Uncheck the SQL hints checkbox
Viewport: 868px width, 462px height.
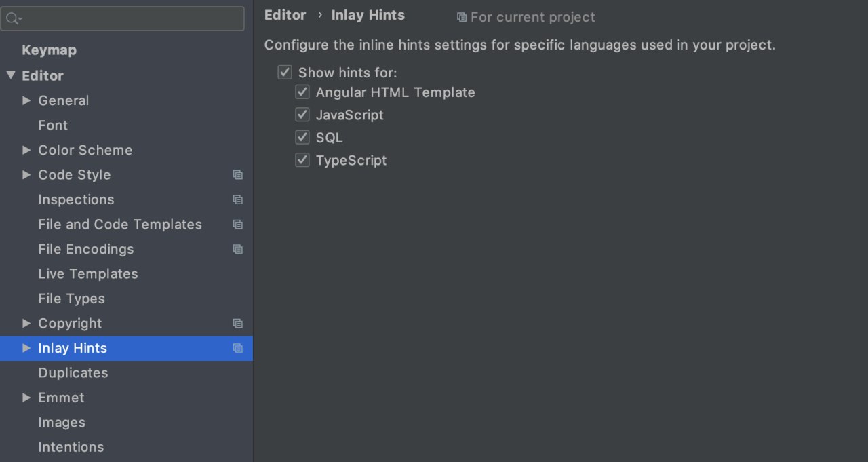302,138
